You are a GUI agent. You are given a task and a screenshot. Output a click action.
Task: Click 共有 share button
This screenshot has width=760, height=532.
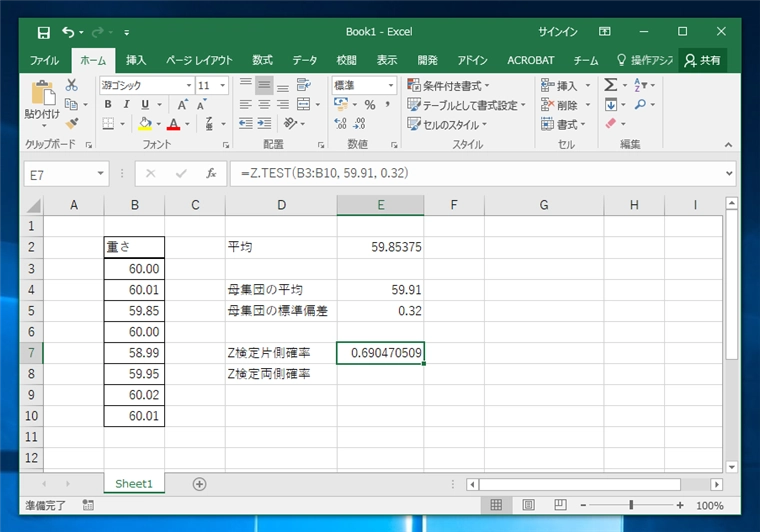(x=702, y=60)
